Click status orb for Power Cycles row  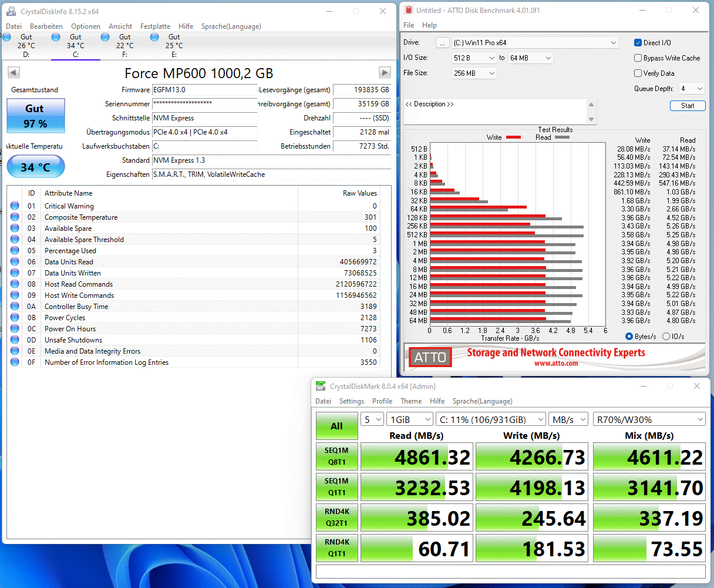point(15,318)
